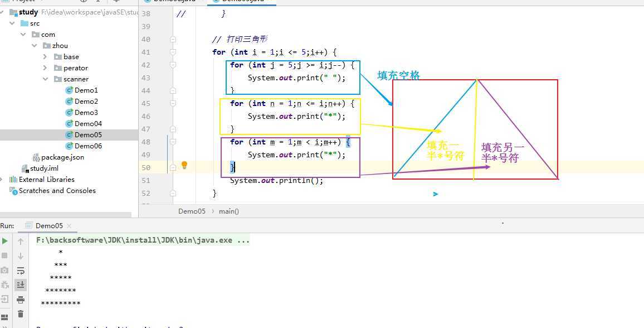
Task: Click the 打印三角形 comment text
Action: (x=247, y=40)
